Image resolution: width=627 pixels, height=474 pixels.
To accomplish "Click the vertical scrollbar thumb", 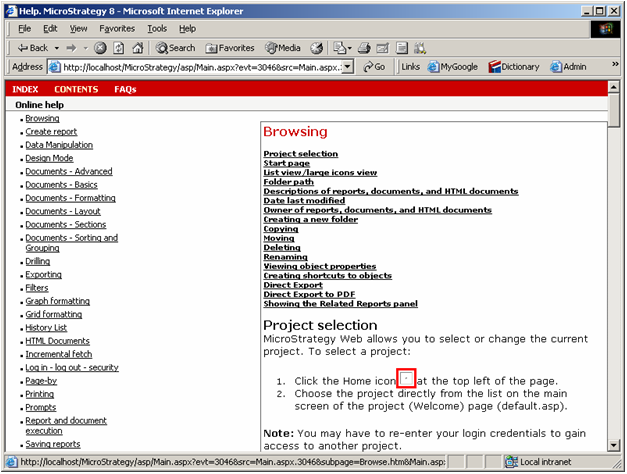I will [614, 110].
